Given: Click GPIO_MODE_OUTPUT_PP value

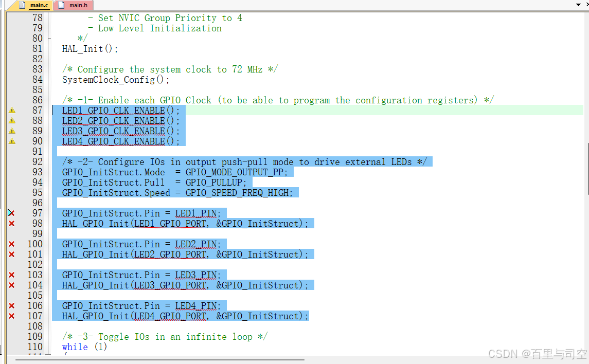Looking at the screenshot, I should [235, 172].
